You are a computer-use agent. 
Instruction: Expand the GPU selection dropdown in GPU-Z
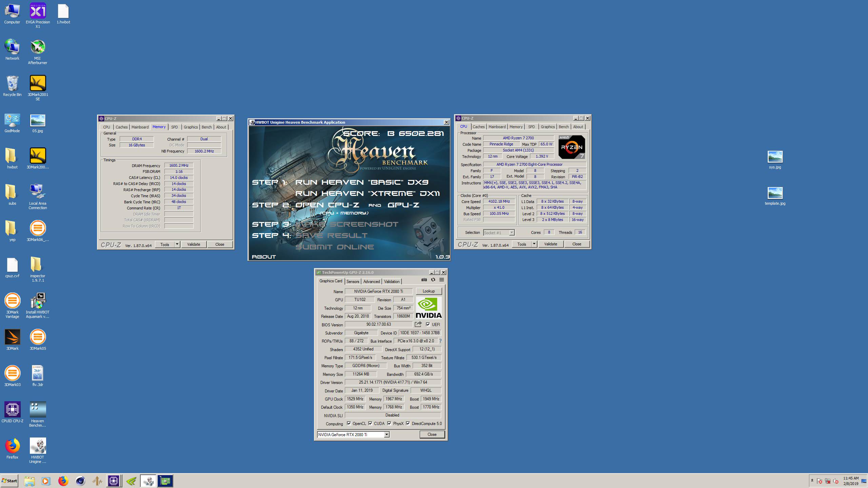387,434
